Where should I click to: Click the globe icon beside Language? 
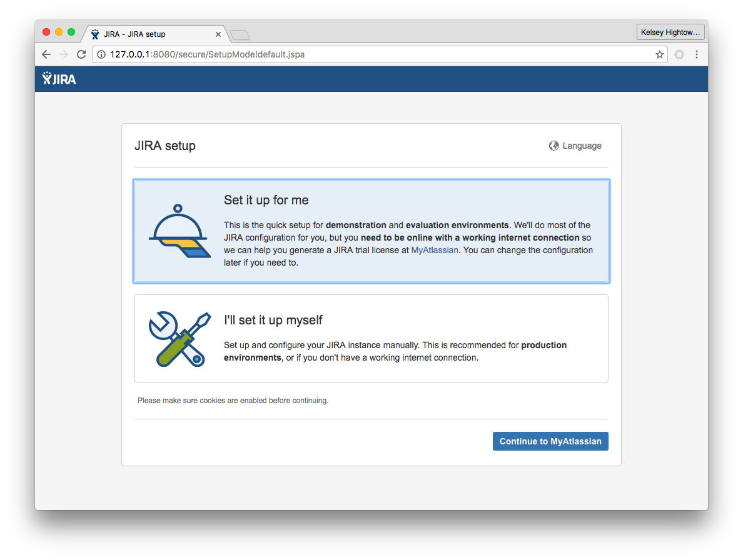click(x=553, y=146)
